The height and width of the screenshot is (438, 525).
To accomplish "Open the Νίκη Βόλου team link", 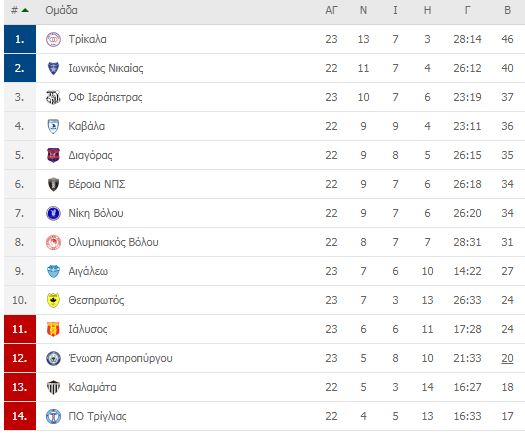I will click(96, 213).
